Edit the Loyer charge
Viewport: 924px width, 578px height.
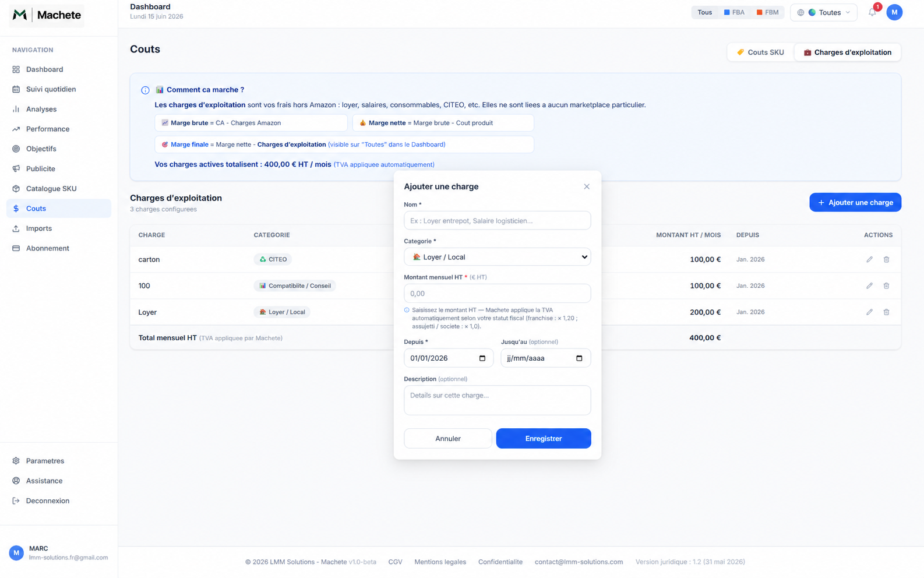869,312
